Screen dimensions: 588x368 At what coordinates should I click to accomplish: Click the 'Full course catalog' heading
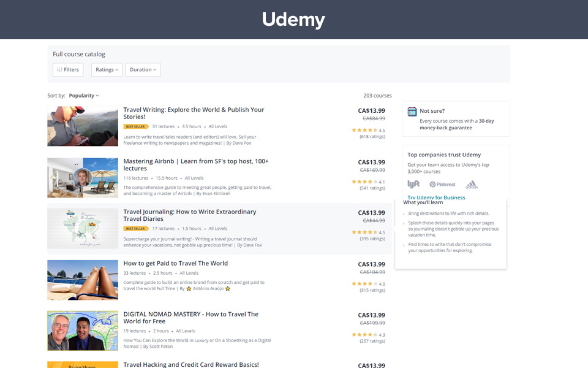point(79,54)
